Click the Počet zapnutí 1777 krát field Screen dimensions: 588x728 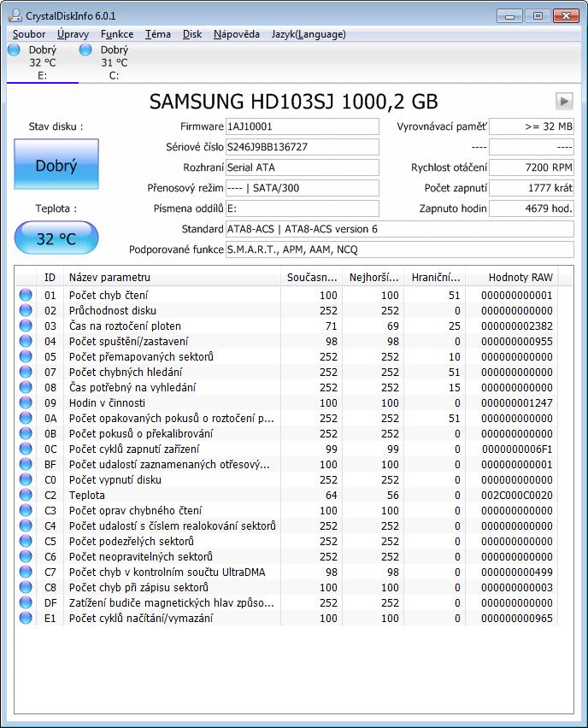(x=532, y=188)
